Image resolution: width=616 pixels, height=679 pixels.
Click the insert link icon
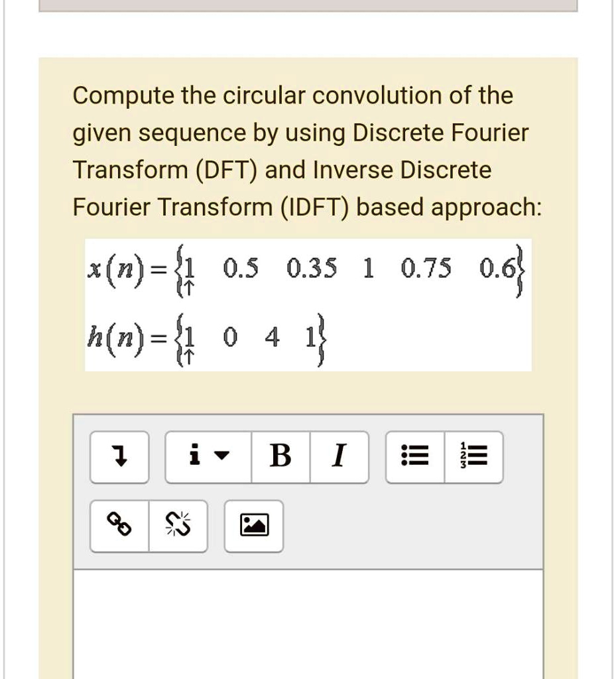pyautogui.click(x=119, y=526)
